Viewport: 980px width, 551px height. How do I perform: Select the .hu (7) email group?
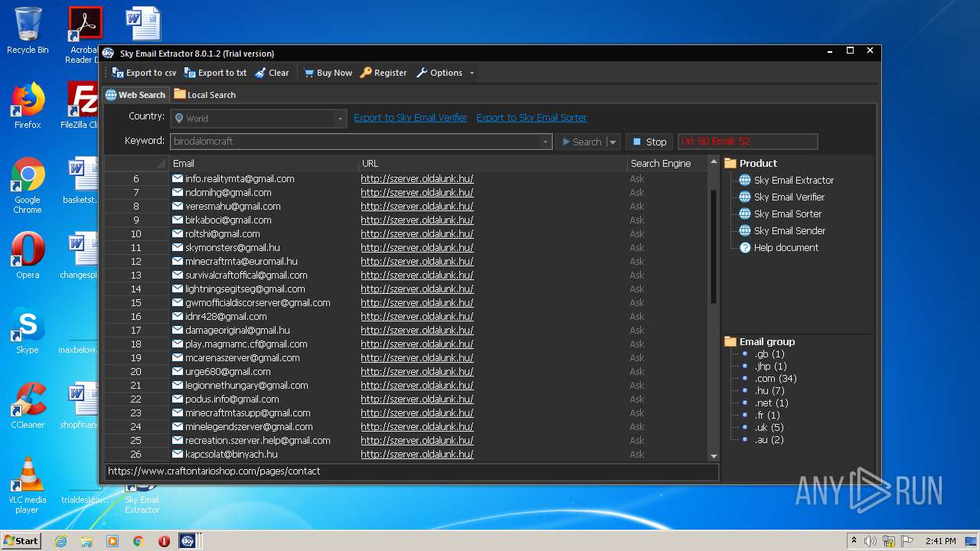tap(769, 390)
